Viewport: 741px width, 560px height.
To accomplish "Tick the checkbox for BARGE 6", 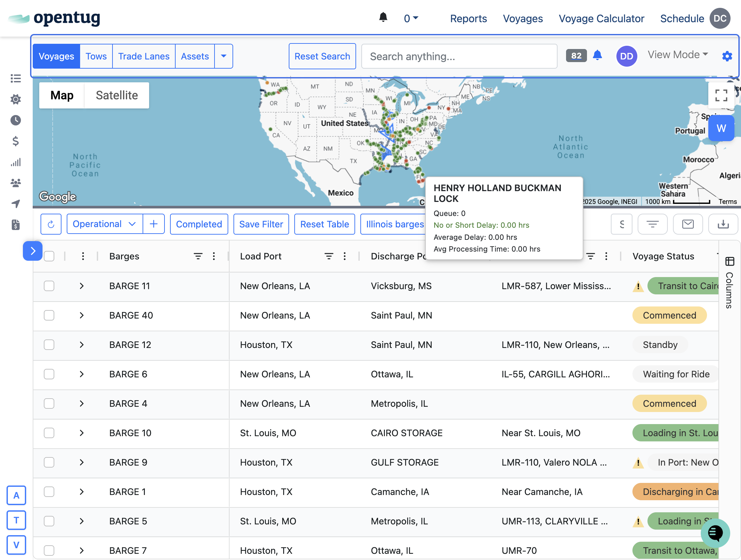I will pyautogui.click(x=49, y=374).
